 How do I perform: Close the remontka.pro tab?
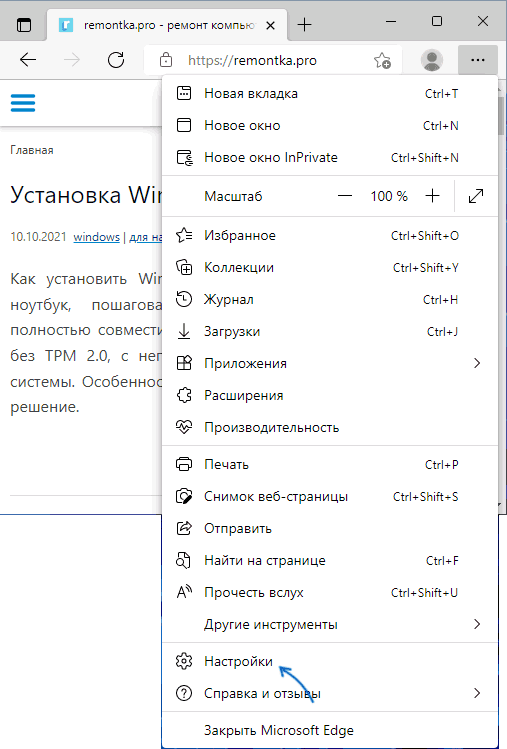[270, 25]
